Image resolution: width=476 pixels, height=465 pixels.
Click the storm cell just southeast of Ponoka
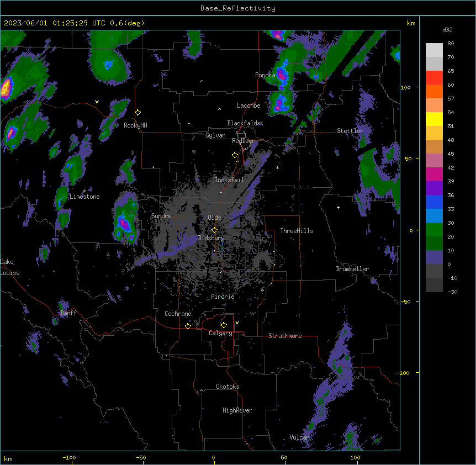[x=281, y=75]
